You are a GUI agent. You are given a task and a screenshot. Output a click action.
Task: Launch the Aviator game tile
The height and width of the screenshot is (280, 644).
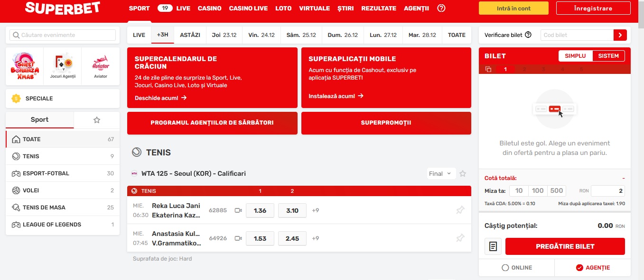point(101,66)
